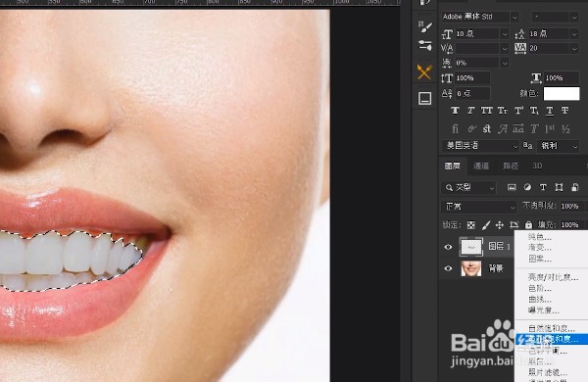This screenshot has height=382, width=588.
Task: Filter layers by pixel image icon
Action: [x=512, y=187]
